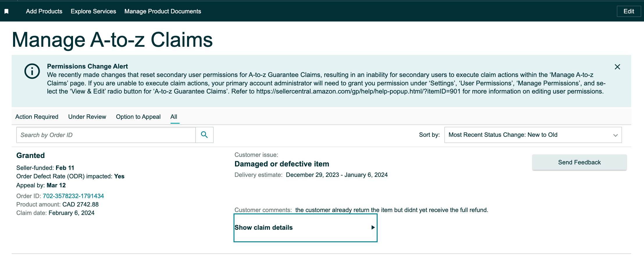Open order 702-3578232-1791434 link
The image size is (644, 255).
coord(73,196)
